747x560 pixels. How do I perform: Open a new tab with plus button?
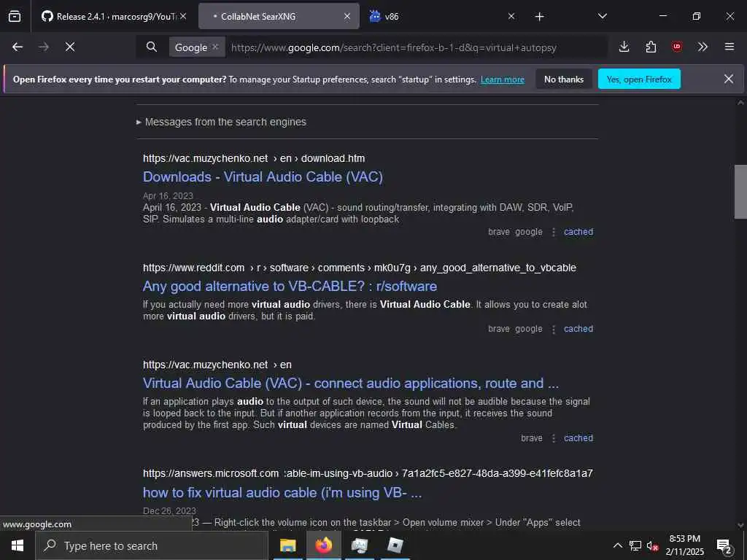[539, 17]
